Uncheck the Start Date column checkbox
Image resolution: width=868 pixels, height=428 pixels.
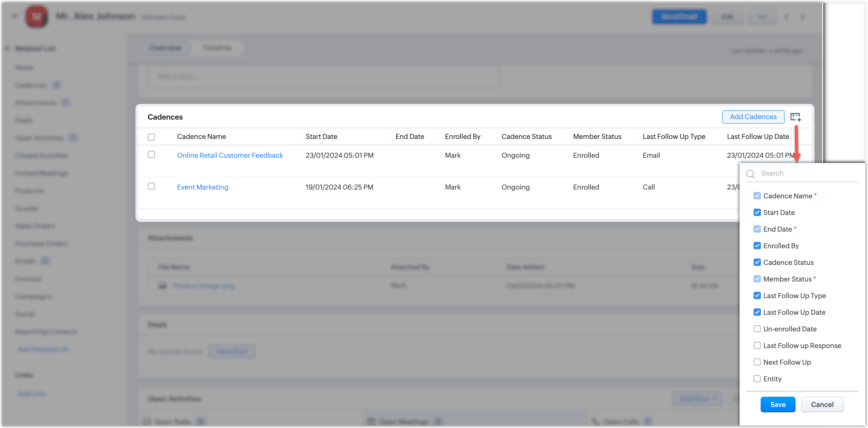point(757,212)
